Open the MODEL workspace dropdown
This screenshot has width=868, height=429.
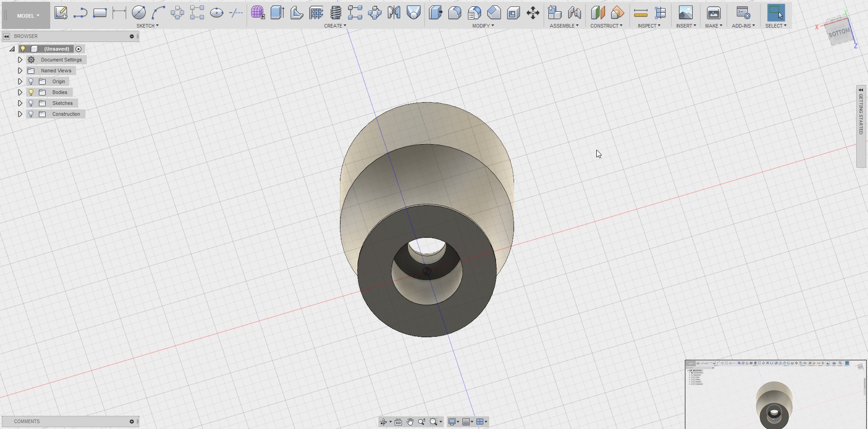click(x=28, y=16)
